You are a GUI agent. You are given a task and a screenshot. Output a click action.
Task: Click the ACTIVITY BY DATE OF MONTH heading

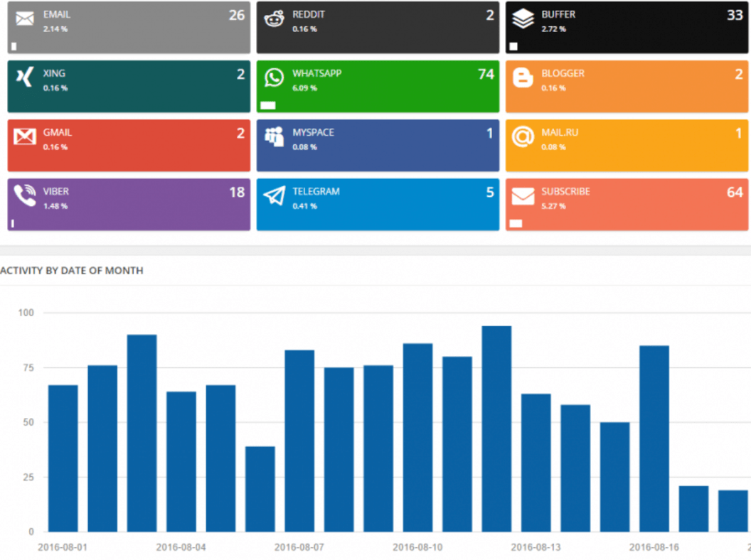click(x=71, y=271)
